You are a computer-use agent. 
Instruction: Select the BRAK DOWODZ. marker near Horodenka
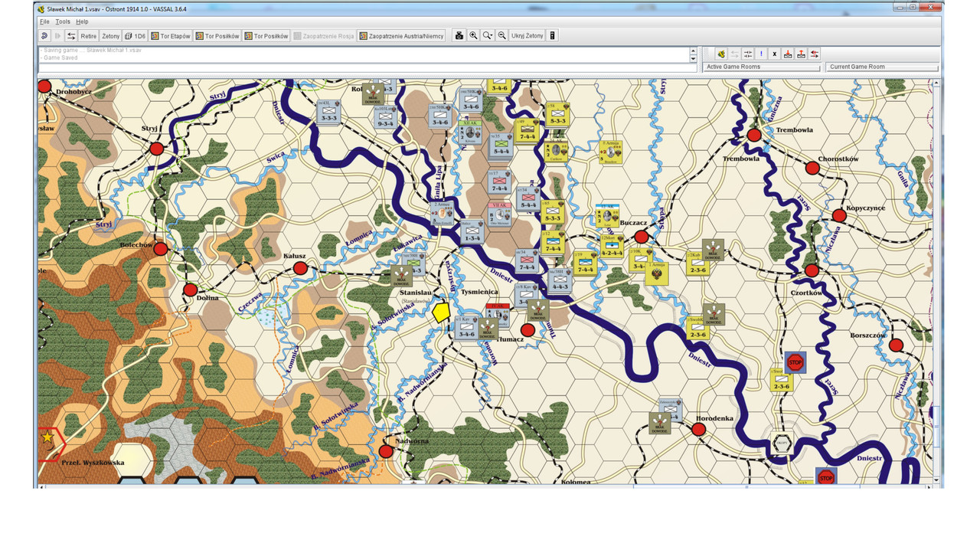pyautogui.click(x=660, y=423)
